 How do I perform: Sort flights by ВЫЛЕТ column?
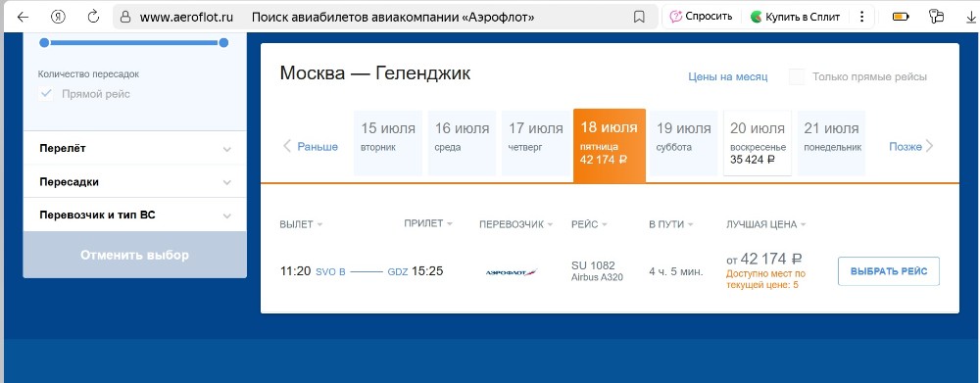point(301,224)
